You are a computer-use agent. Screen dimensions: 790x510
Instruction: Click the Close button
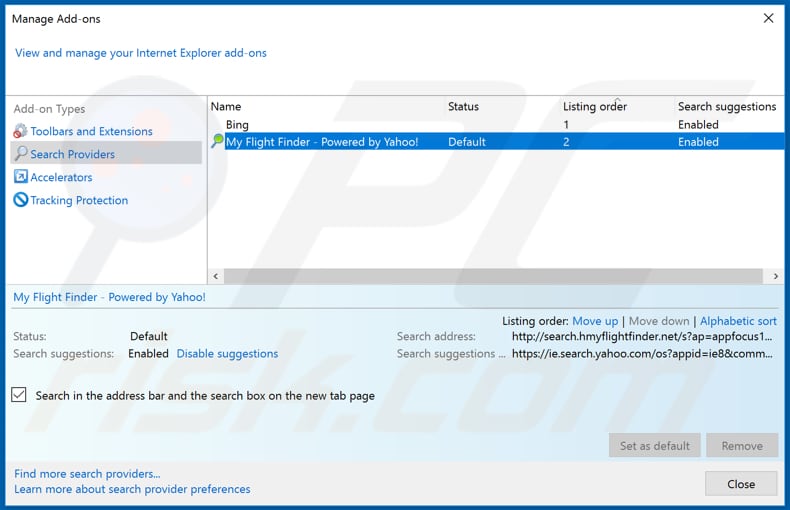tap(741, 484)
